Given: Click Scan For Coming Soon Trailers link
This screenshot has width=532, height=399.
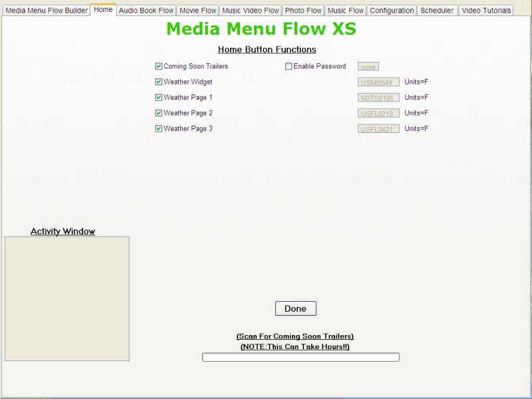Looking at the screenshot, I should [296, 336].
